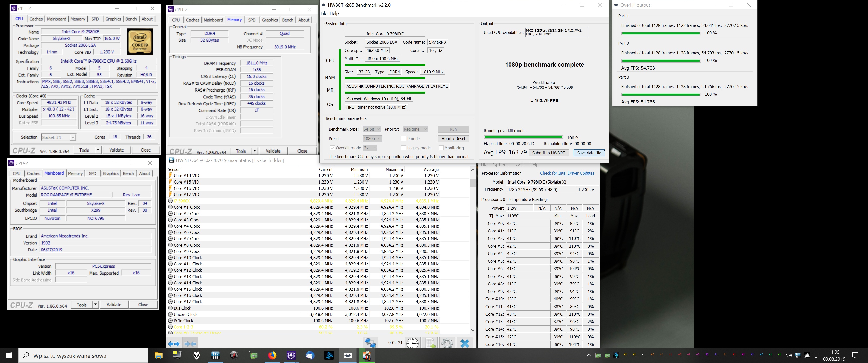Open File menu in HWBOT x265

324,13
